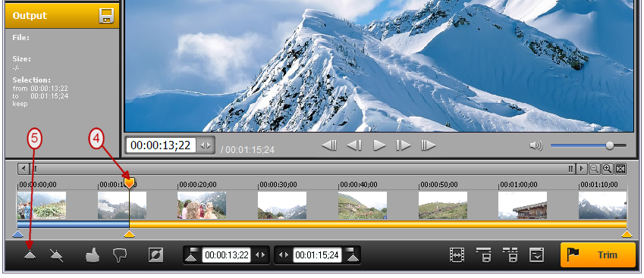The width and height of the screenshot is (644, 278).
Task: Click the Invert fragments icon
Action: 156,255
